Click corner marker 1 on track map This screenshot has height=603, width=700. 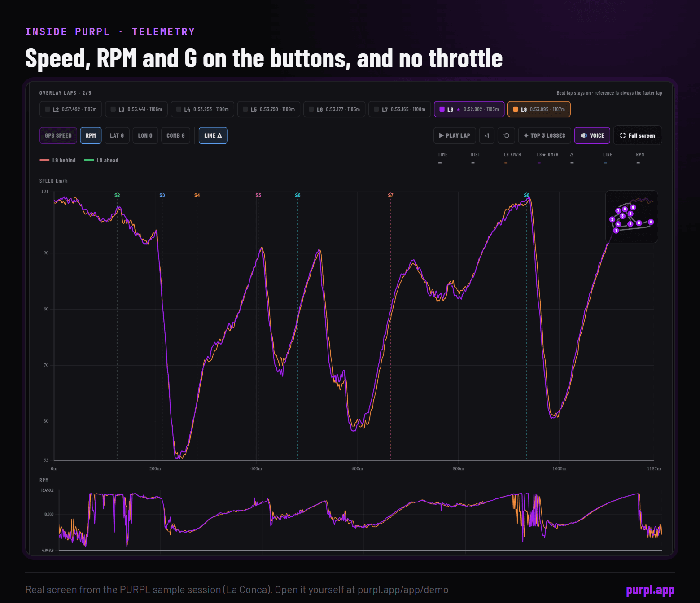(x=616, y=231)
